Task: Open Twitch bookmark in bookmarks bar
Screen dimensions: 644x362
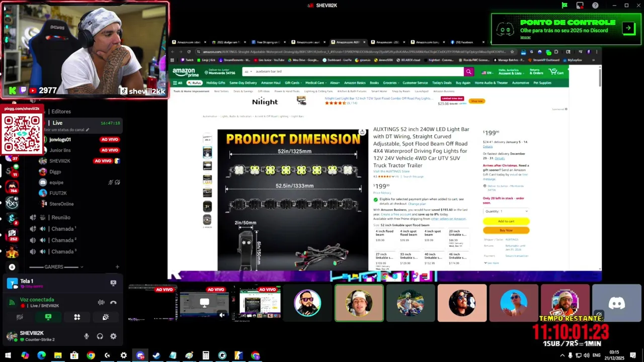Action: click(x=187, y=60)
